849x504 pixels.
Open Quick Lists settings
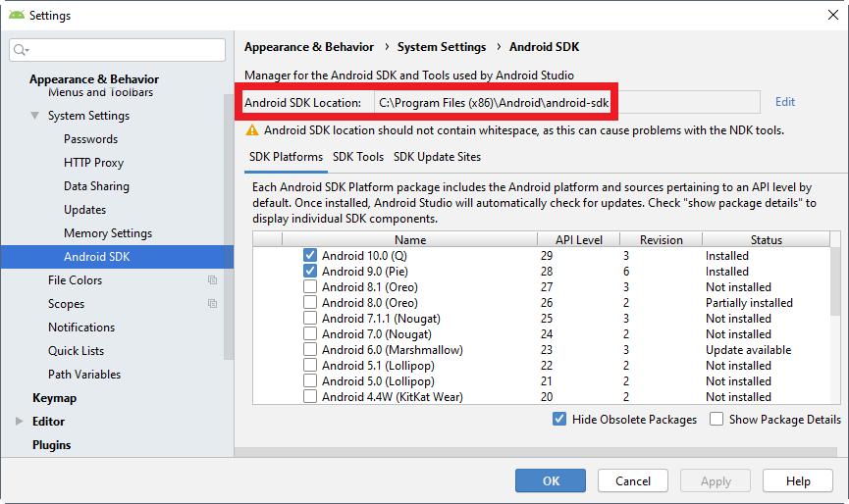(x=76, y=350)
